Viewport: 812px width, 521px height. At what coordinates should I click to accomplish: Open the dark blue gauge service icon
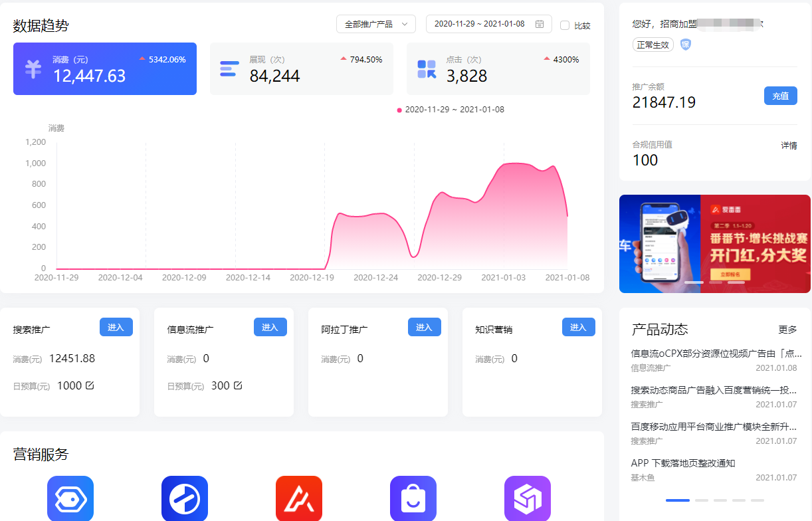(x=185, y=498)
